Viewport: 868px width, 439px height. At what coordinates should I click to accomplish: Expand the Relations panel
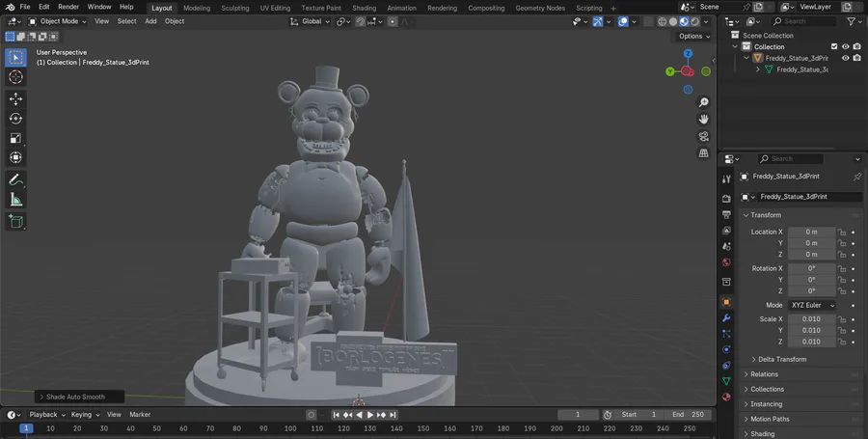(764, 374)
